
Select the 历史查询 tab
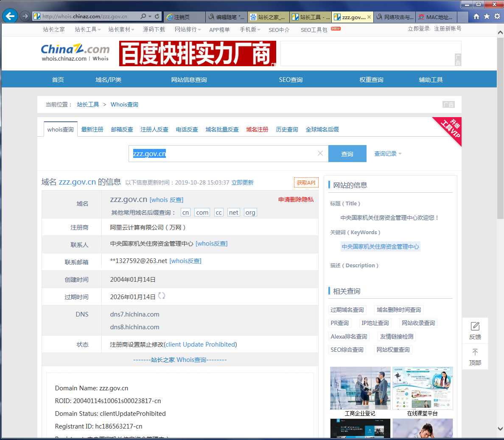coord(287,129)
